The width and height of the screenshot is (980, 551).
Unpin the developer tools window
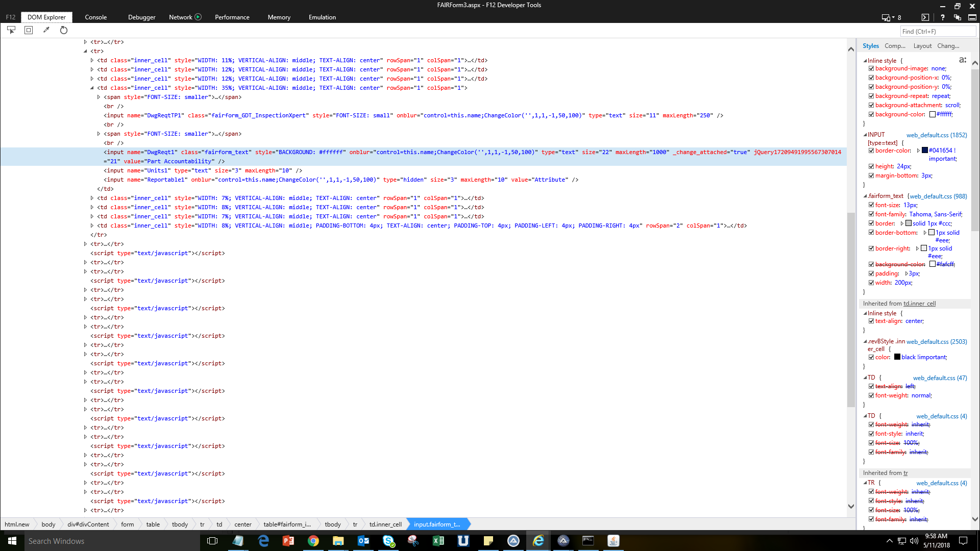tap(958, 17)
